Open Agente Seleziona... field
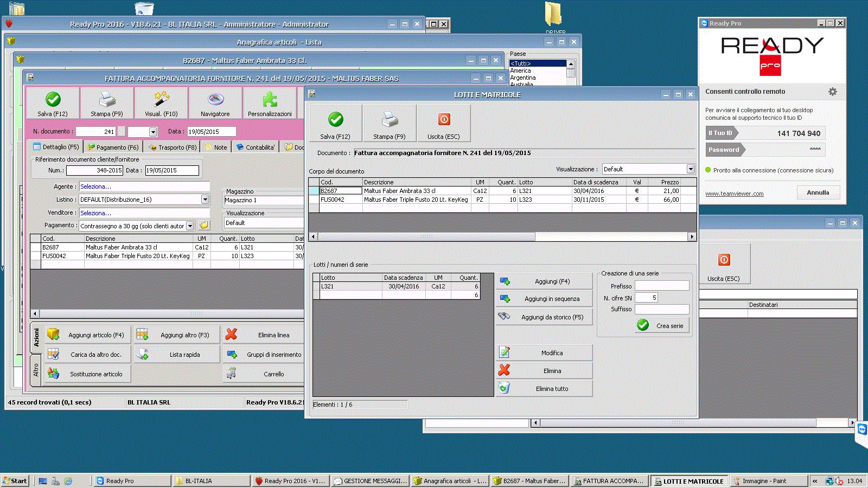The height and width of the screenshot is (488, 868). (x=144, y=187)
